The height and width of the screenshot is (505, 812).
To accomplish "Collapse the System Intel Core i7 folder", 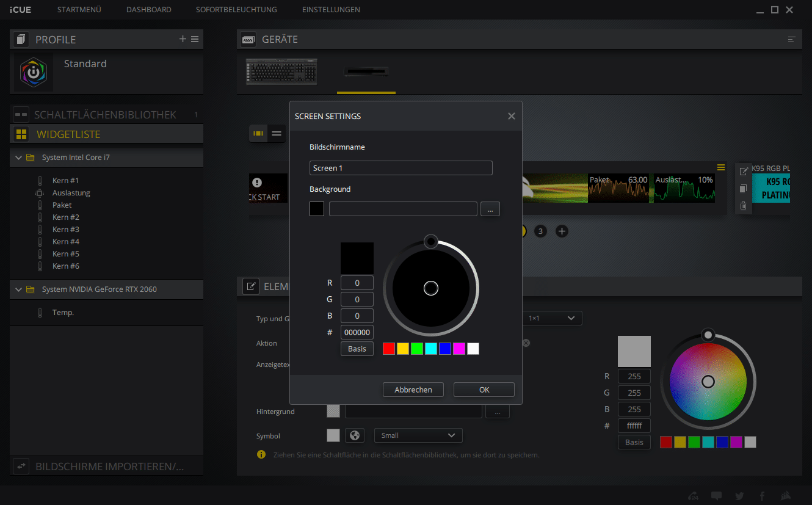I will (18, 158).
